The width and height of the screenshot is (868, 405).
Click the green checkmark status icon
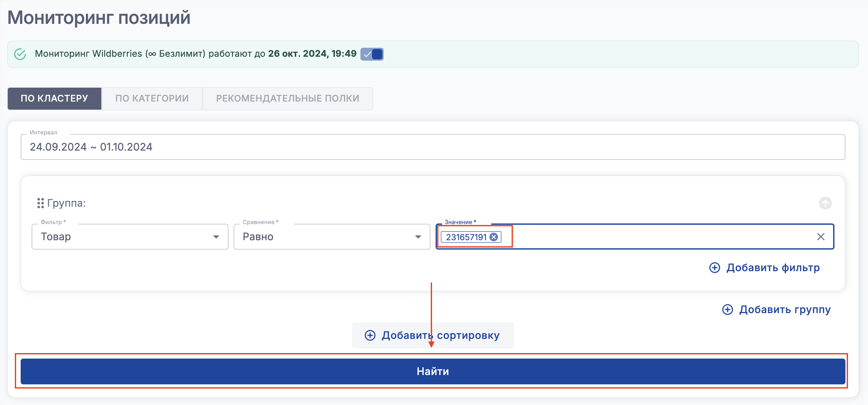point(20,54)
